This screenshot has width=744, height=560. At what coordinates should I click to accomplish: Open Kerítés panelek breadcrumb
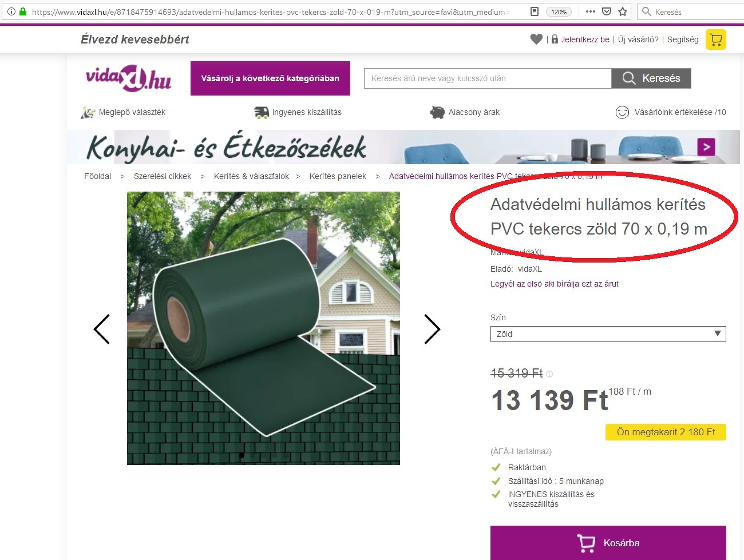coord(338,176)
